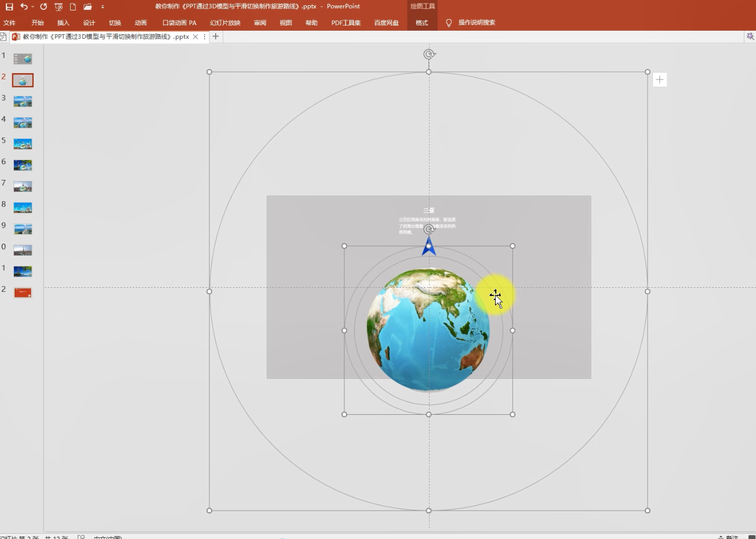756x539 pixels.
Task: Select slide 3 thumbnail
Action: [x=23, y=102]
